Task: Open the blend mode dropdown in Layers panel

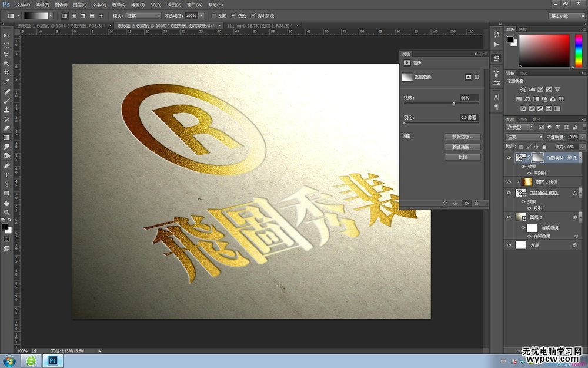Action: [523, 137]
